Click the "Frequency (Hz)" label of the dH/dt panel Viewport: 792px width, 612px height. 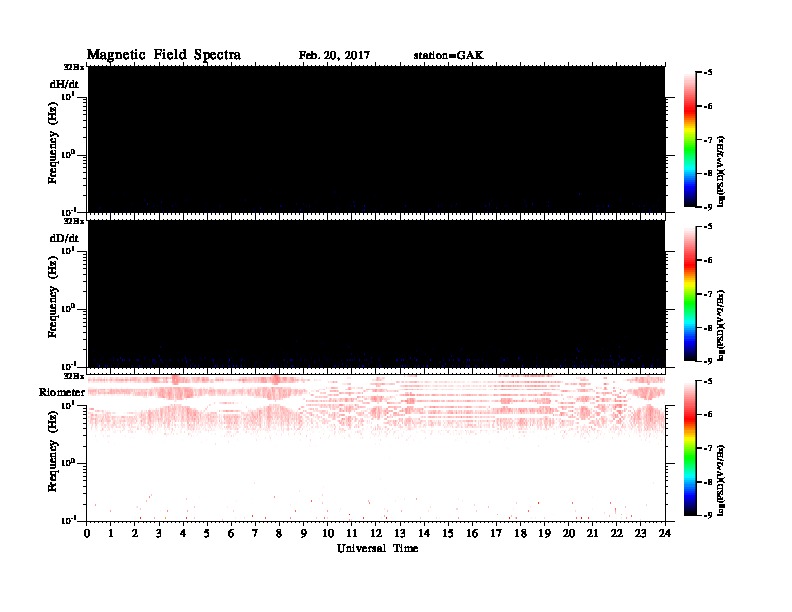(x=53, y=143)
